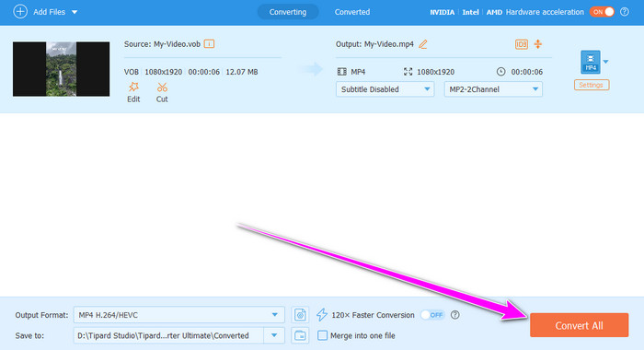The image size is (644, 350).
Task: Open the Settings button
Action: tap(592, 85)
